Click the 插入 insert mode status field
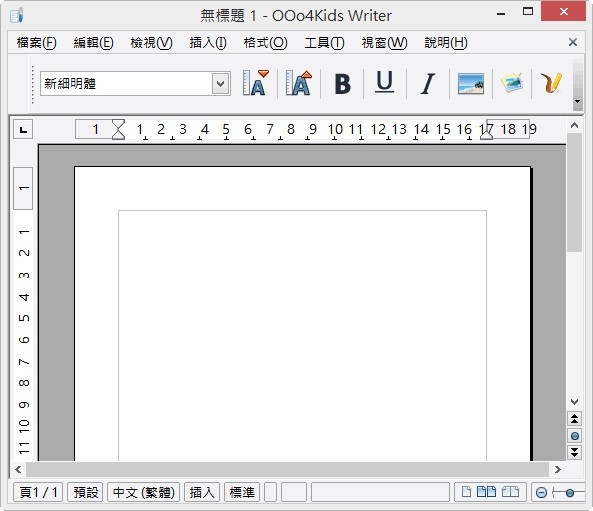The image size is (593, 511). coord(202,492)
